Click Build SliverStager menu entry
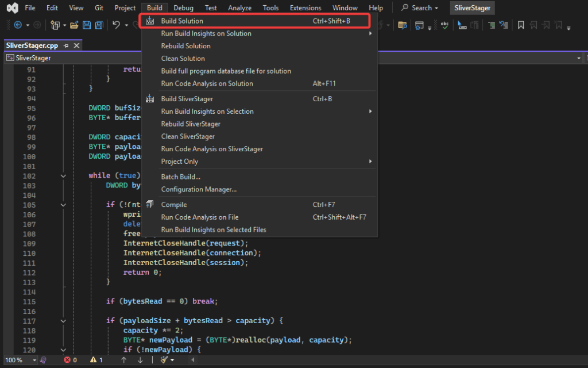 pyautogui.click(x=260, y=99)
